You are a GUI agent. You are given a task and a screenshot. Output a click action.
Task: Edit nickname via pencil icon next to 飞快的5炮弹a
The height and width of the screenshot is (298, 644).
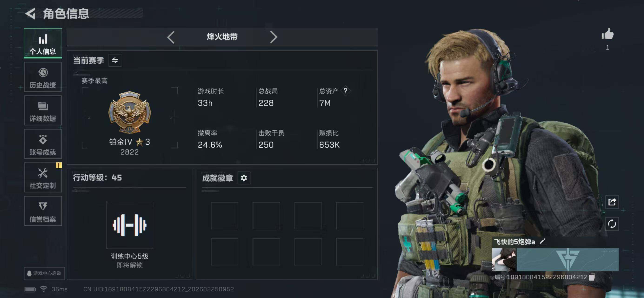coord(542,242)
